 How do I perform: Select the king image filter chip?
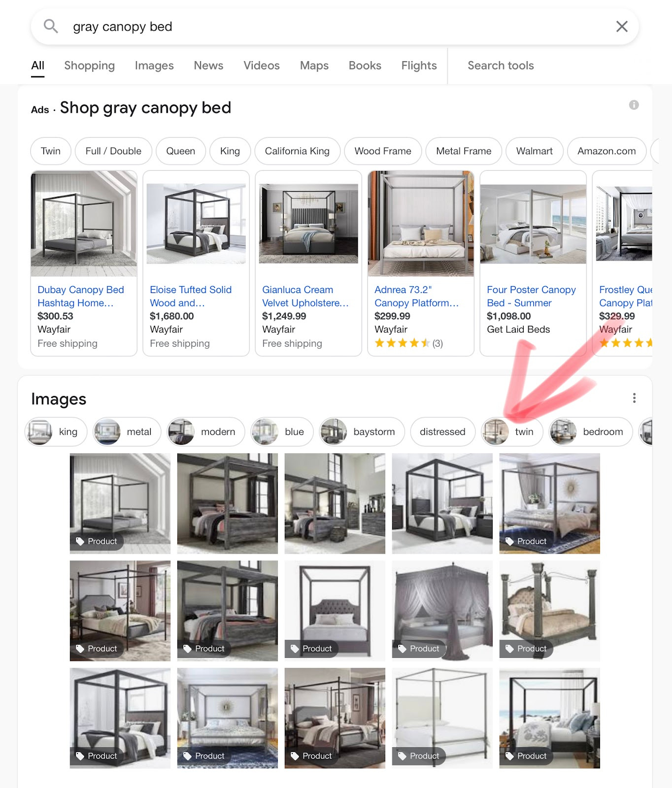pyautogui.click(x=56, y=432)
